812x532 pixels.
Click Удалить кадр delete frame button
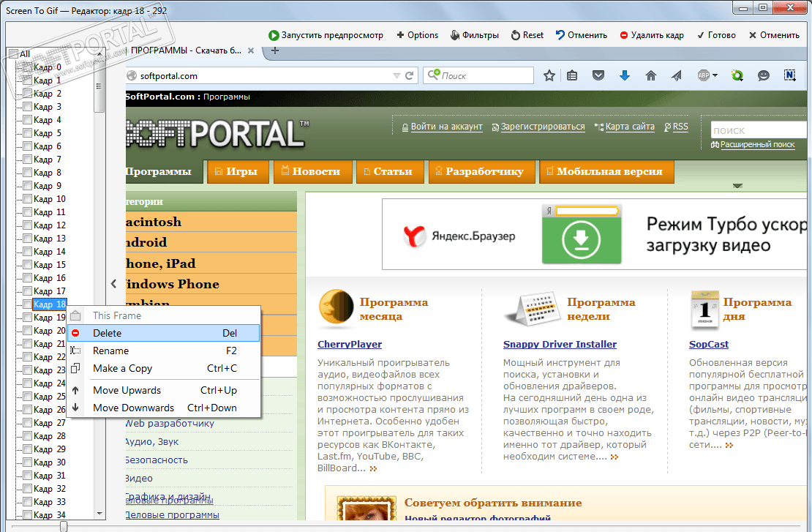(652, 35)
